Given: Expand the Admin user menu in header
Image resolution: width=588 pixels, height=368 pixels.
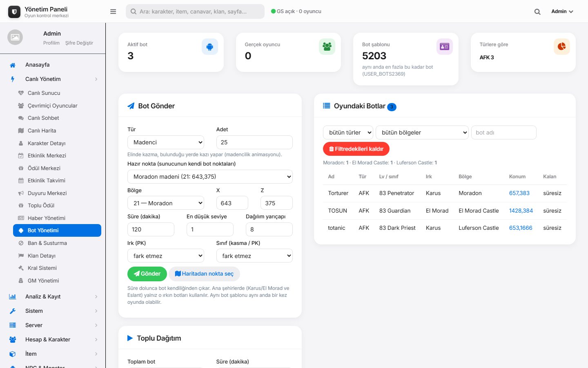Looking at the screenshot, I should [562, 11].
